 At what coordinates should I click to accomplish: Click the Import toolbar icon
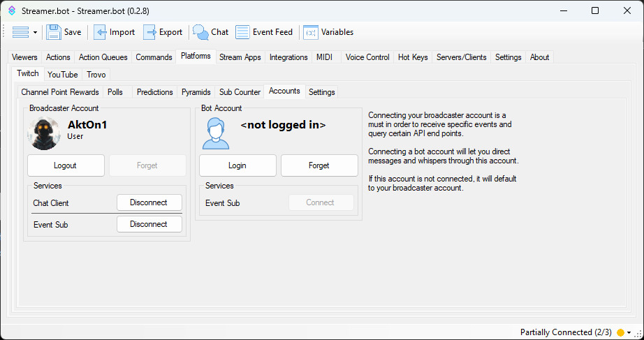click(x=100, y=32)
